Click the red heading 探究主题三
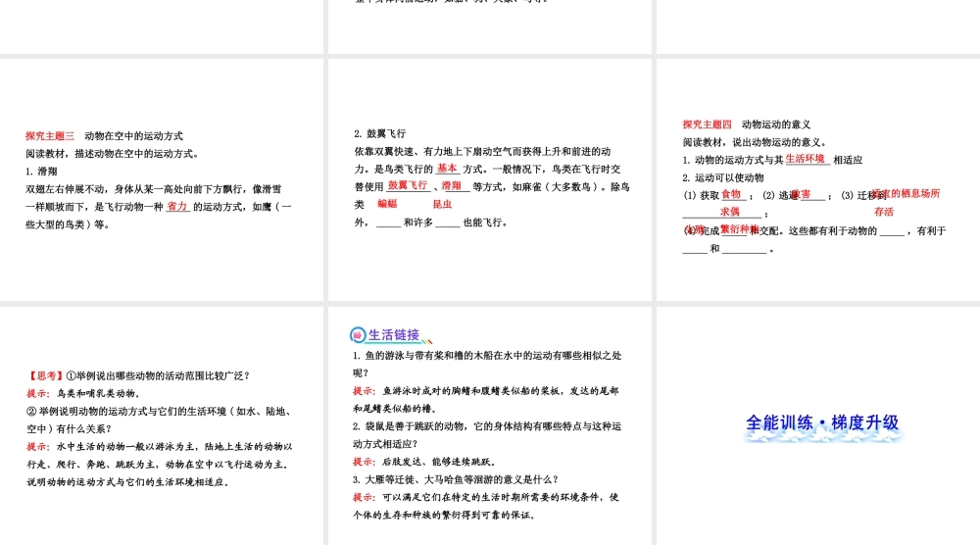This screenshot has height=545, width=980. pos(50,135)
